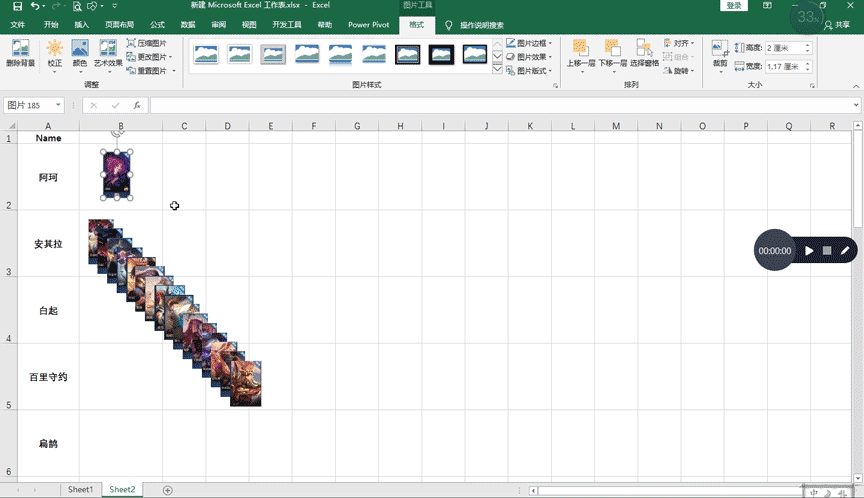864x498 pixels.
Task: Click 重置图片 reset picture
Action: coord(151,71)
